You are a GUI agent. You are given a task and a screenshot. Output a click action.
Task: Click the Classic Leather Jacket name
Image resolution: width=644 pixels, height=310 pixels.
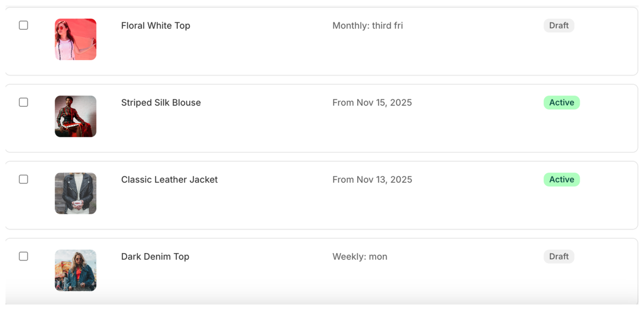(x=170, y=179)
